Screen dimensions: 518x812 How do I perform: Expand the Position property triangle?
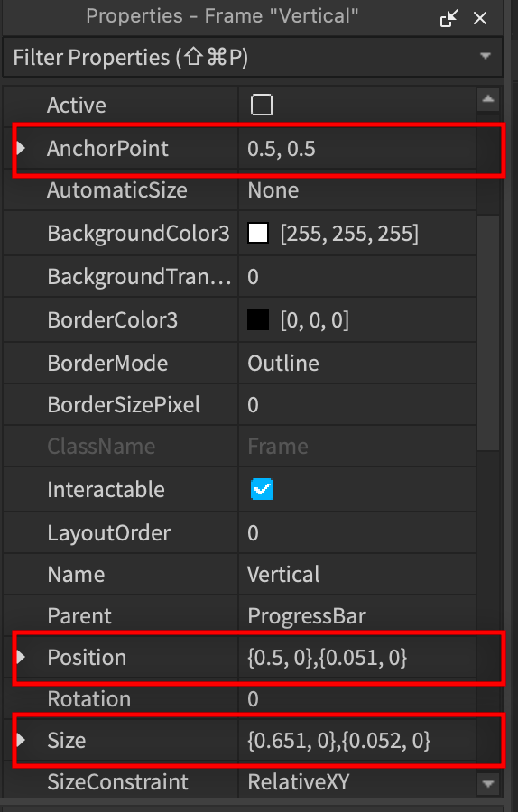point(21,657)
